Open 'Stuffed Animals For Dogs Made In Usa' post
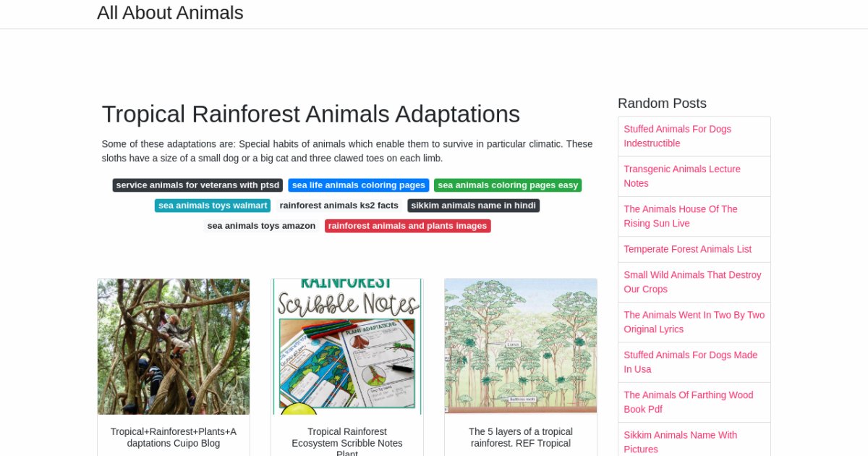The image size is (868, 456). [690, 362]
